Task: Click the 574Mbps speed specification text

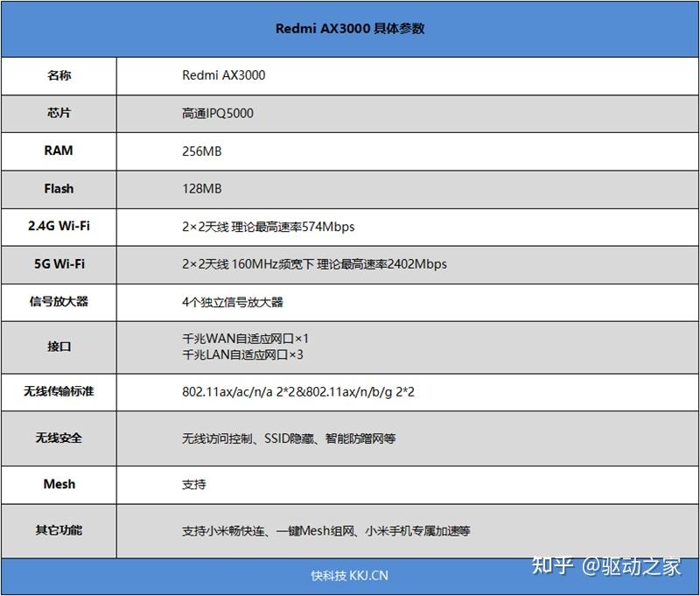Action: click(x=271, y=227)
